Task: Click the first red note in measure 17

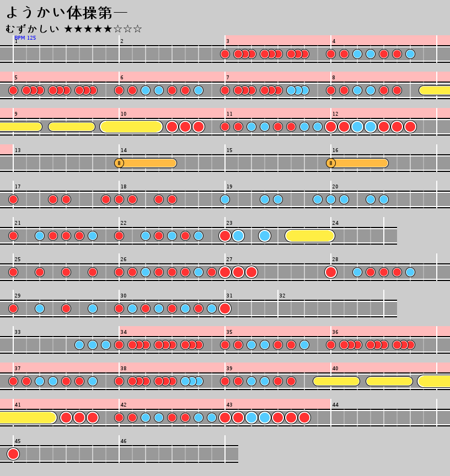Action: point(13,199)
